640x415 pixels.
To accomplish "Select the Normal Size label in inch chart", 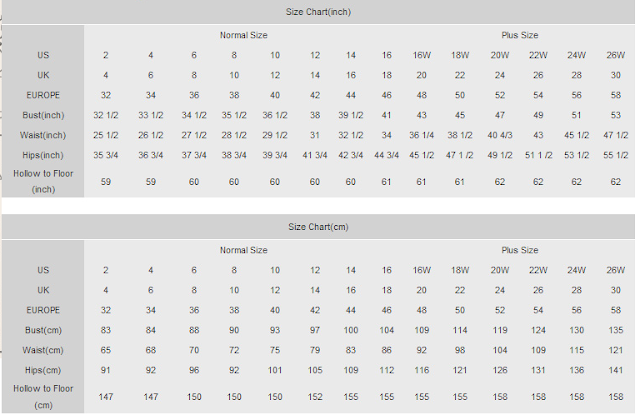I will (244, 35).
